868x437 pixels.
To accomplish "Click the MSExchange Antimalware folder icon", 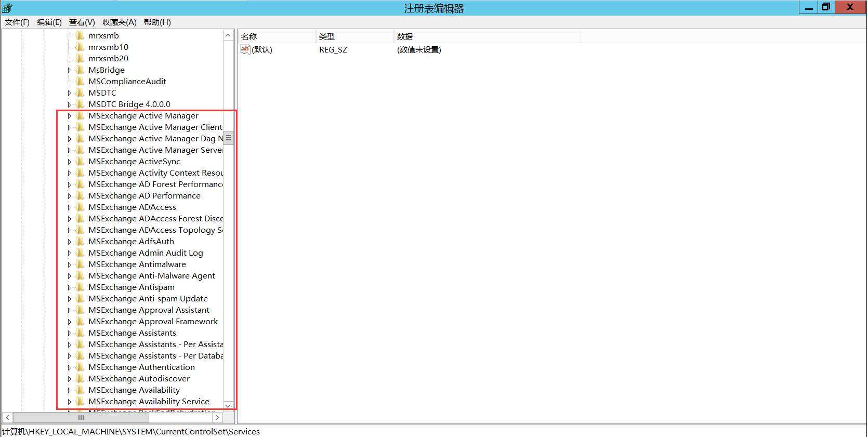I will tap(80, 264).
